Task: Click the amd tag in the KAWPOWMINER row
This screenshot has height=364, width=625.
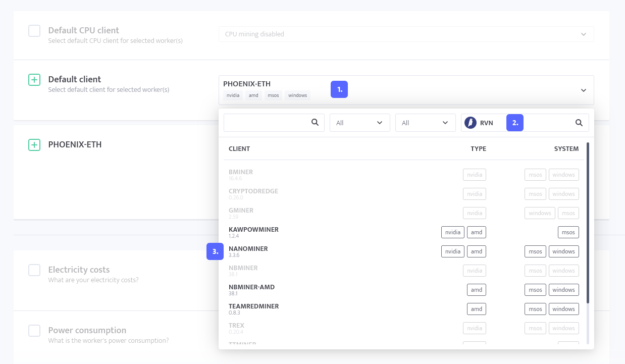Action: (477, 232)
